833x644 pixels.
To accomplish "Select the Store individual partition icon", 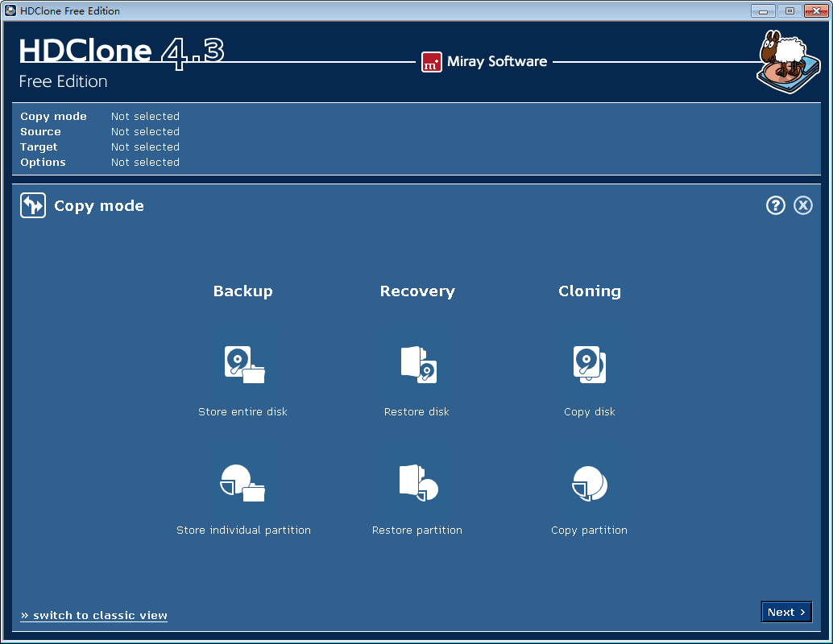I will tap(242, 483).
